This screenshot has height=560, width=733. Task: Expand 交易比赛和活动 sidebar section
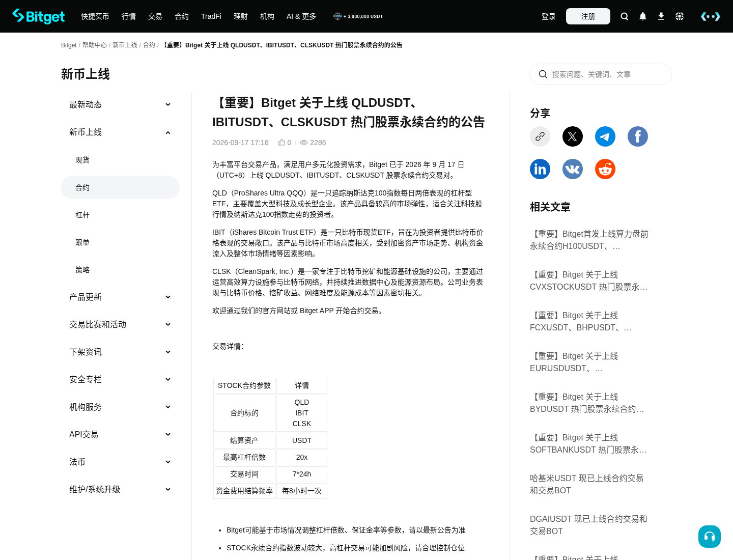point(120,324)
